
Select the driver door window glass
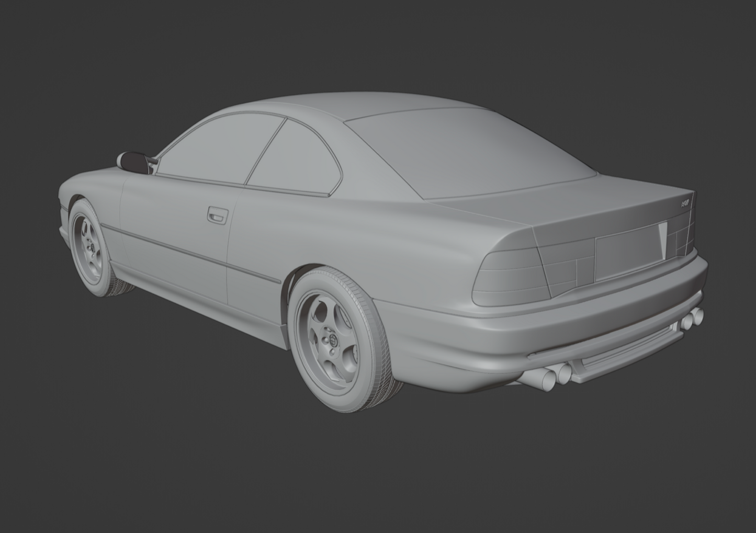(221, 149)
